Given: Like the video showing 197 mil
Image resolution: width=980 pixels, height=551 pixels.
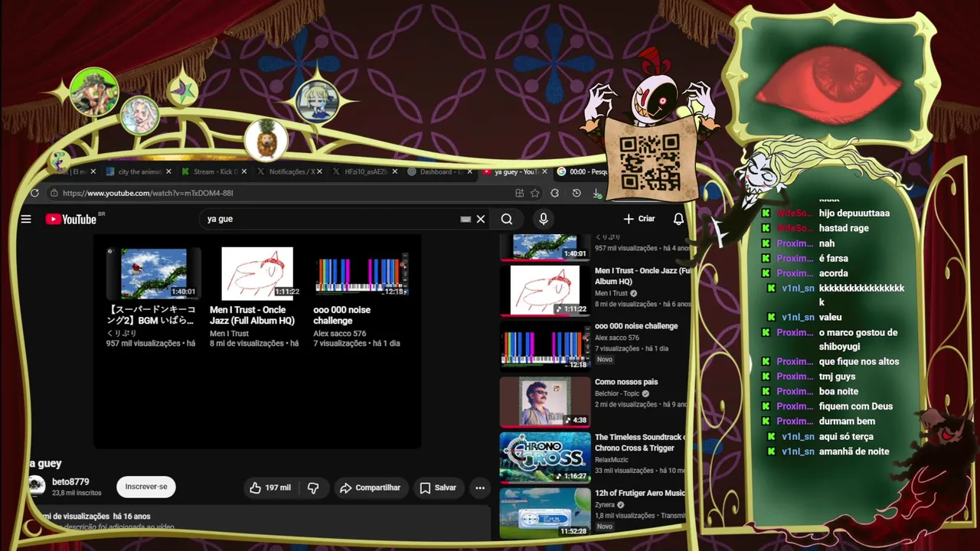Looking at the screenshot, I should 270,487.
